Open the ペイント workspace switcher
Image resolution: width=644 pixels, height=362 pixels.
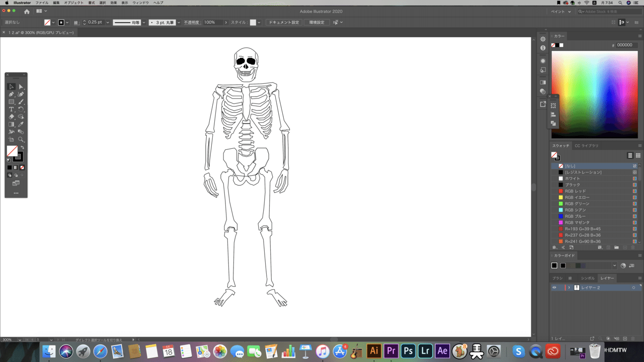click(x=561, y=11)
